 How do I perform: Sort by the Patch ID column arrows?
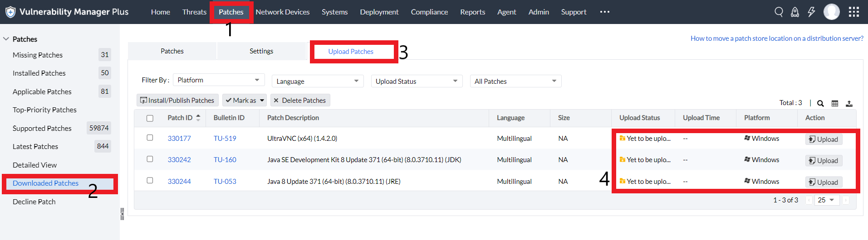click(x=198, y=118)
